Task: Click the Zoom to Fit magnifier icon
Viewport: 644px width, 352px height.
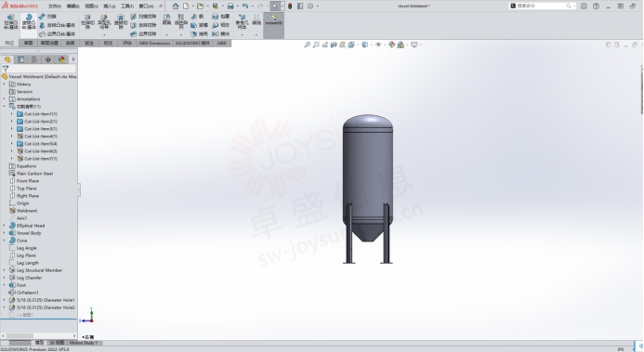Action: click(307, 45)
